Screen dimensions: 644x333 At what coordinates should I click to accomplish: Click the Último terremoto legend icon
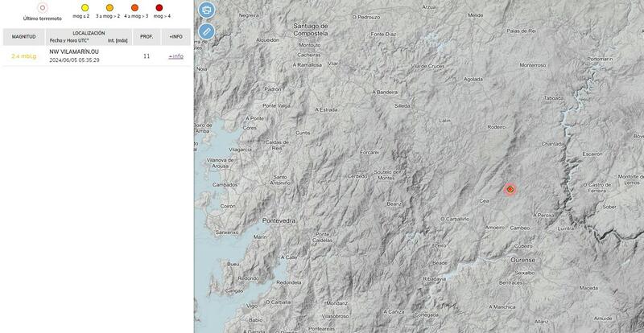pos(42,8)
